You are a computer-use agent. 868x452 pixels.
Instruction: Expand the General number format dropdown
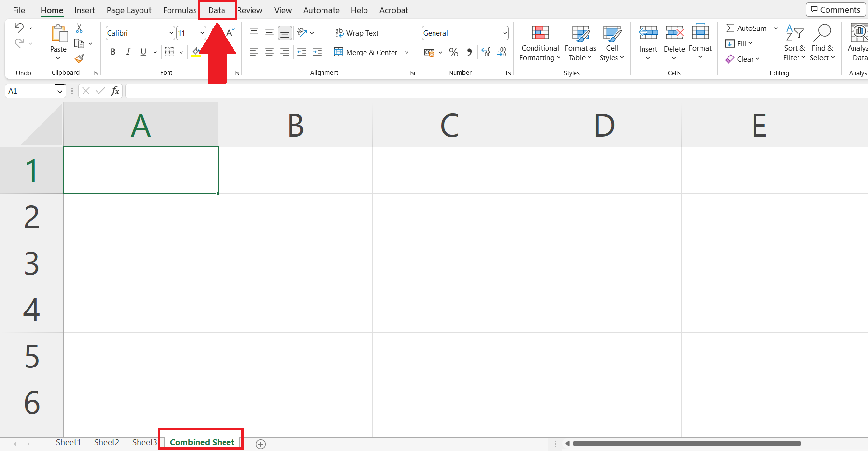point(505,33)
